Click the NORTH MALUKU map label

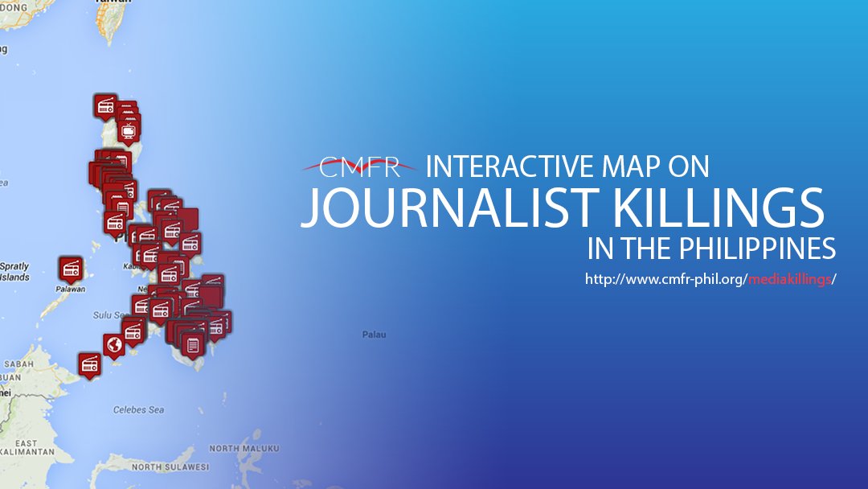tap(244, 449)
